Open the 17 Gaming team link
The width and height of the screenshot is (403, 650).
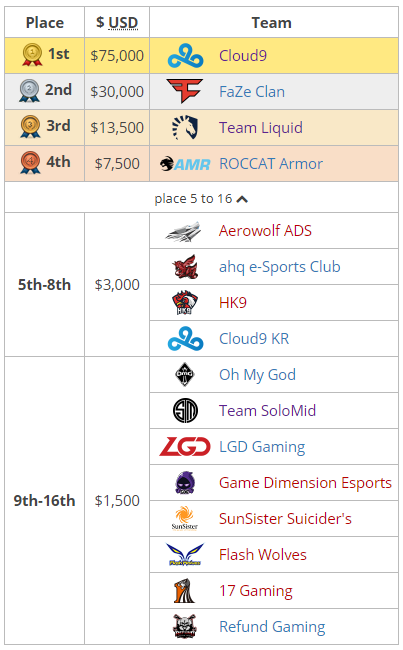(256, 591)
